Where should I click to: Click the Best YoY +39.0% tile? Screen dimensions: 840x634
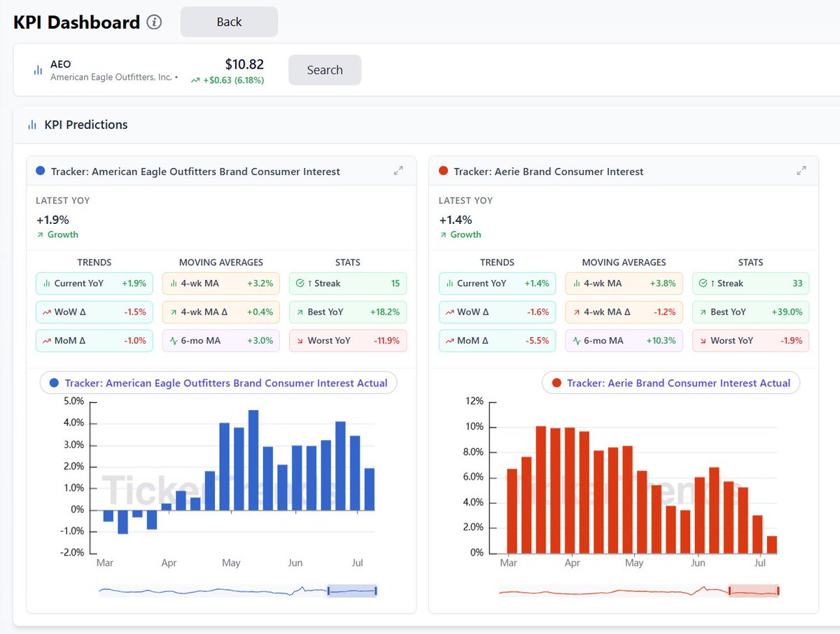click(x=750, y=312)
